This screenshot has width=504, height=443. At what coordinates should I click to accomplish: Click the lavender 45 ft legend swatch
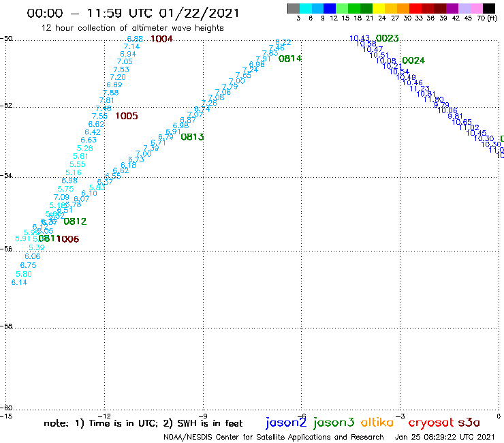464,8
